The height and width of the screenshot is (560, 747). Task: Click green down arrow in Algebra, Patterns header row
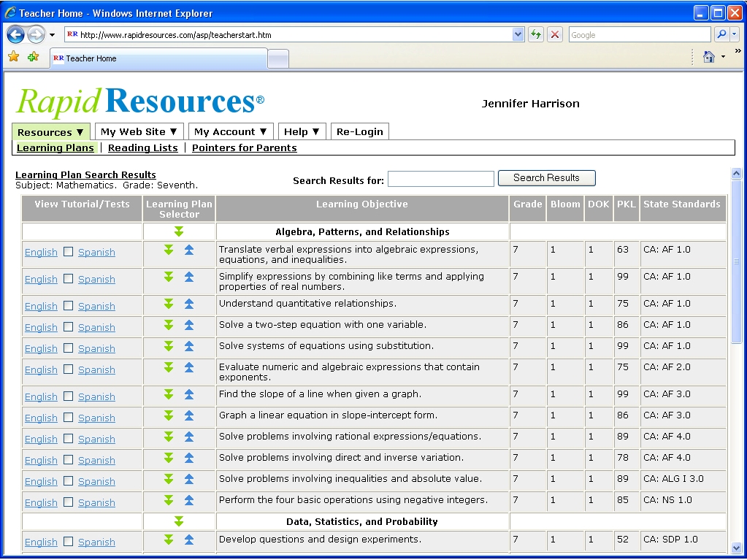[179, 231]
